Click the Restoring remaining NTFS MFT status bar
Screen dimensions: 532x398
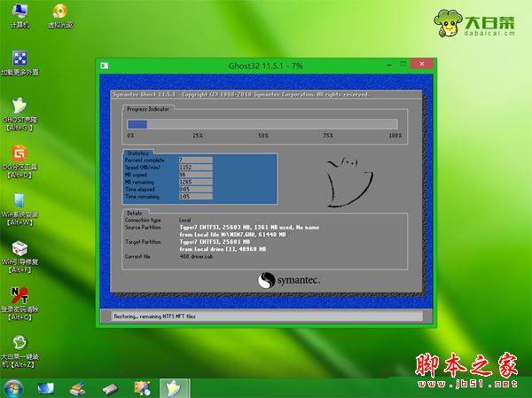[x=266, y=316]
